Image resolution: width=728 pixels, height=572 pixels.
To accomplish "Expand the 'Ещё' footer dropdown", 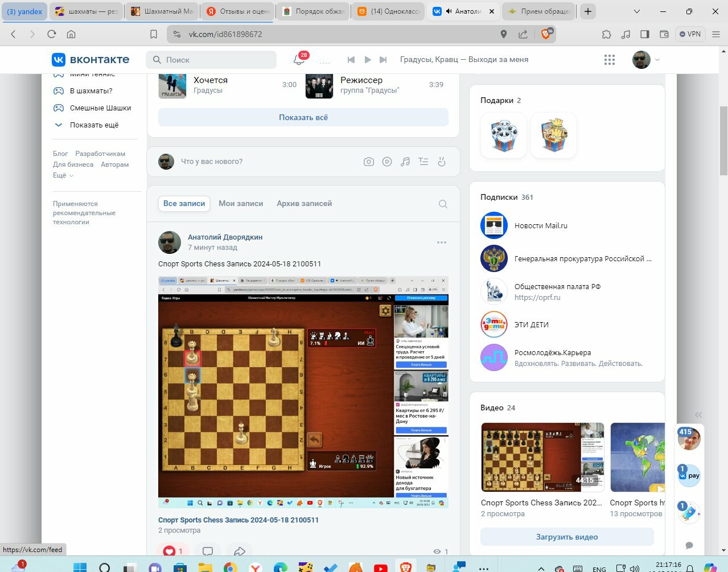I will click(63, 175).
